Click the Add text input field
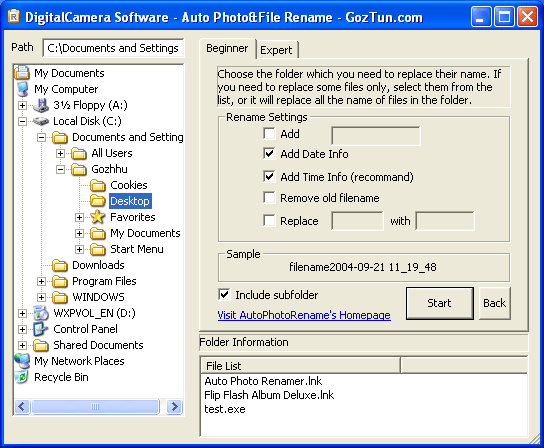Image resolution: width=544 pixels, height=448 pixels. (376, 136)
